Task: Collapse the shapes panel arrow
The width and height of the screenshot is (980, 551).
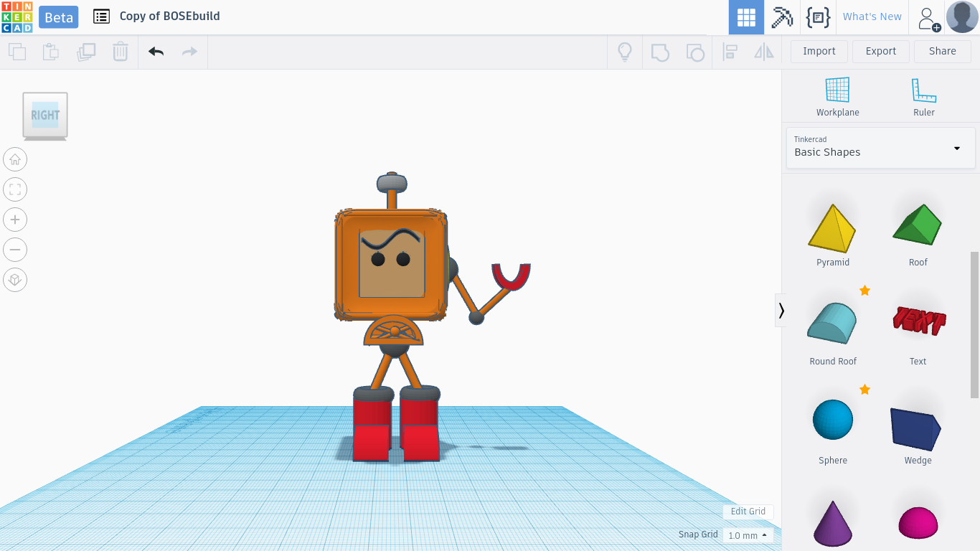Action: (x=781, y=310)
